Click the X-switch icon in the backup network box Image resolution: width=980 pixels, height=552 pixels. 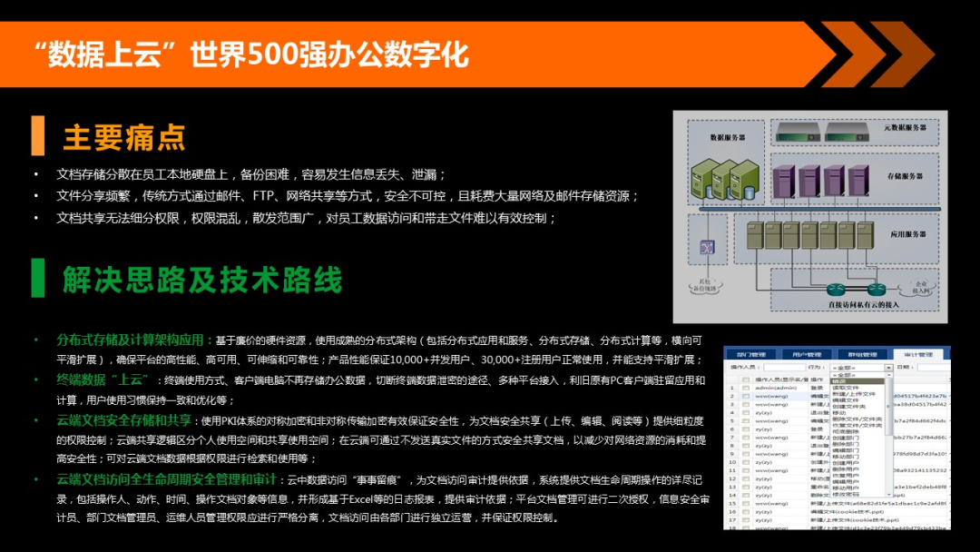pos(706,245)
